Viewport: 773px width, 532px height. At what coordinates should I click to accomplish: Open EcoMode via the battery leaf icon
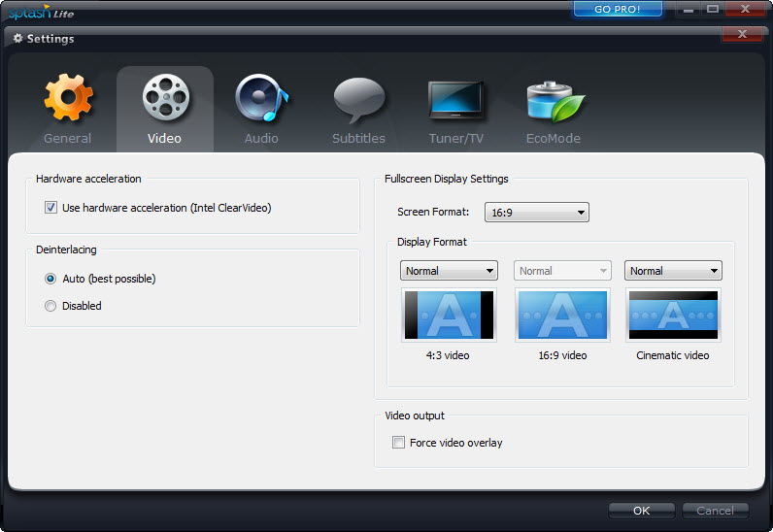pyautogui.click(x=555, y=102)
